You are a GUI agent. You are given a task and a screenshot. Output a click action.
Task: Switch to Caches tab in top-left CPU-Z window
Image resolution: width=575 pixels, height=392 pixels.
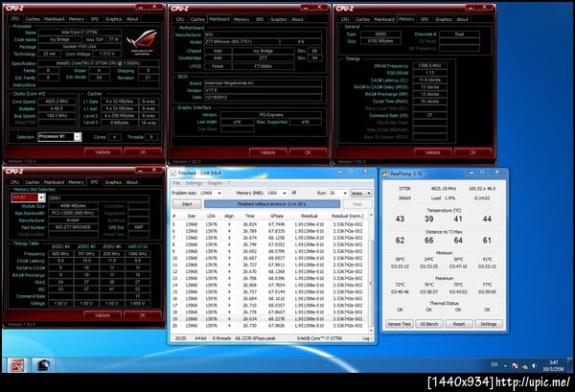click(33, 19)
